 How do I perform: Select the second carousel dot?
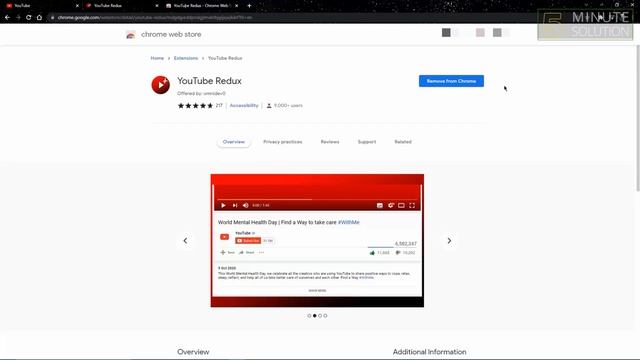click(315, 316)
